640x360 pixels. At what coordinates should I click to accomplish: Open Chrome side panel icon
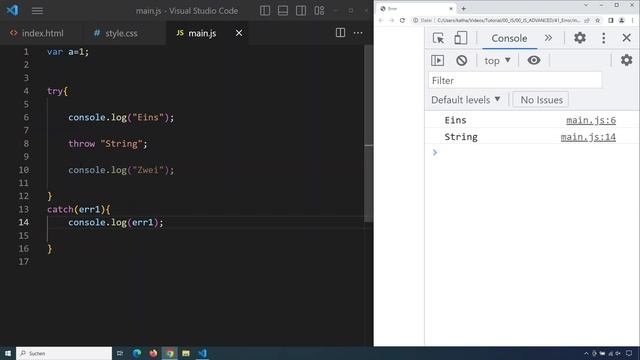[611, 20]
